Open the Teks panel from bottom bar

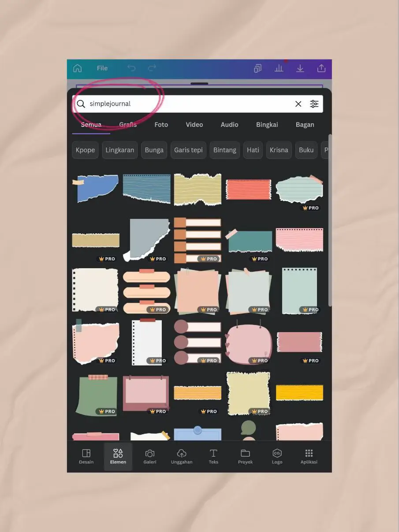click(213, 456)
